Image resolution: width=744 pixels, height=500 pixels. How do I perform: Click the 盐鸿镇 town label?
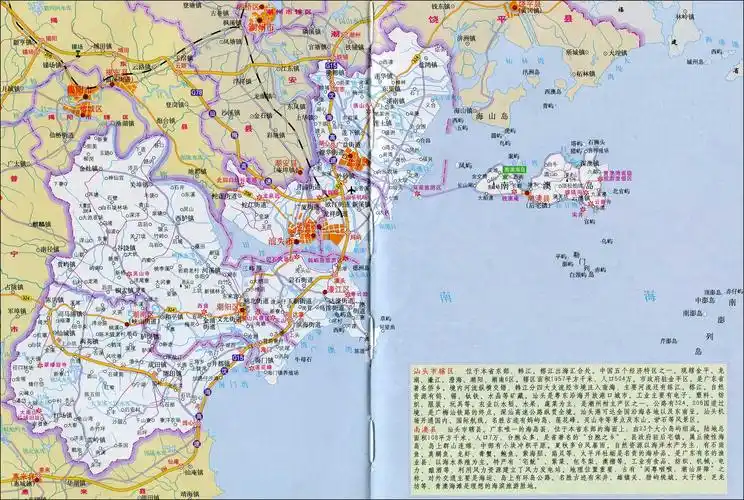[429, 65]
